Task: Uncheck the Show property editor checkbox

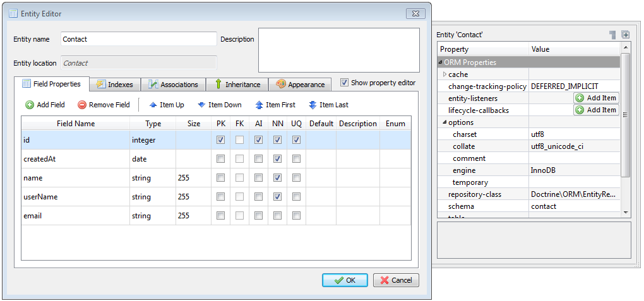Action: click(x=344, y=83)
